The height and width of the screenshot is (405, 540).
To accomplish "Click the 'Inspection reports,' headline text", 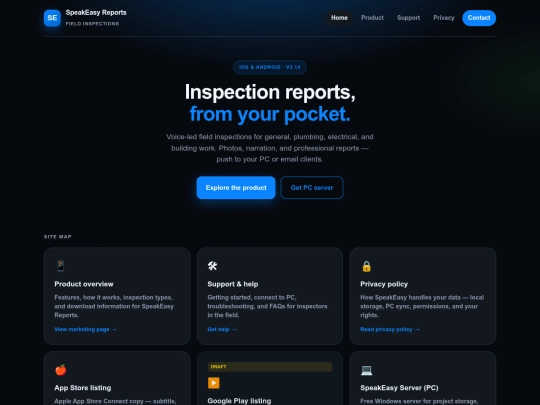I will 270,92.
